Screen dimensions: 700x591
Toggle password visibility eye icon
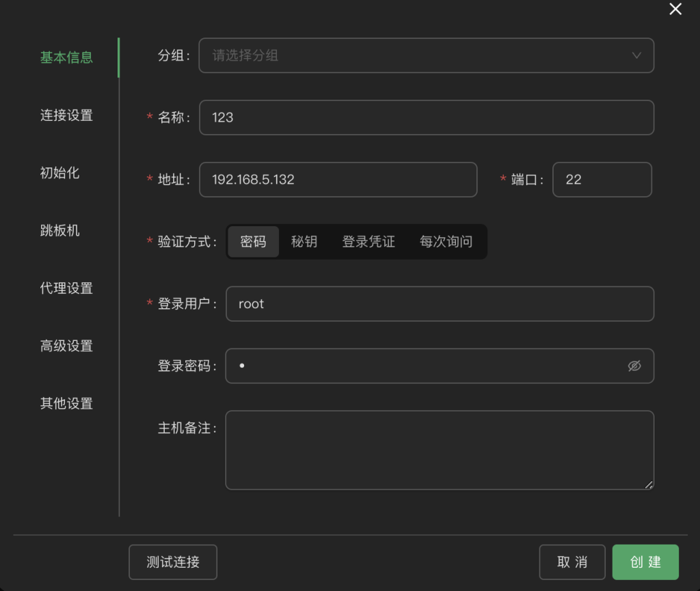pyautogui.click(x=634, y=366)
